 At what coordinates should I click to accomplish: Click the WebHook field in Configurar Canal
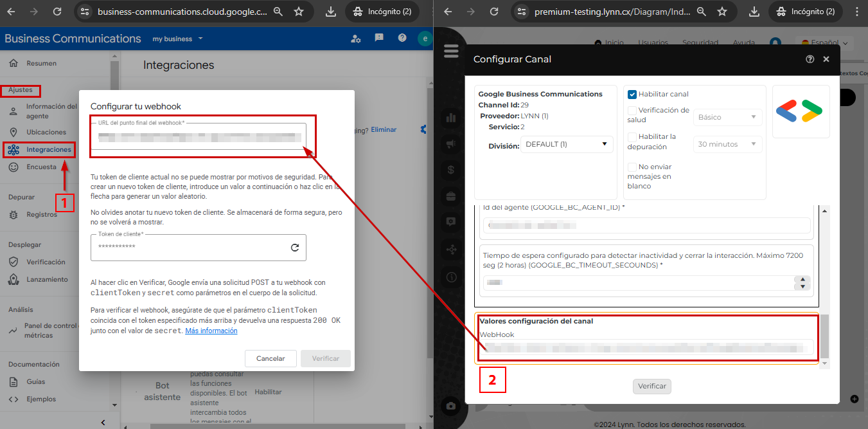tap(646, 348)
